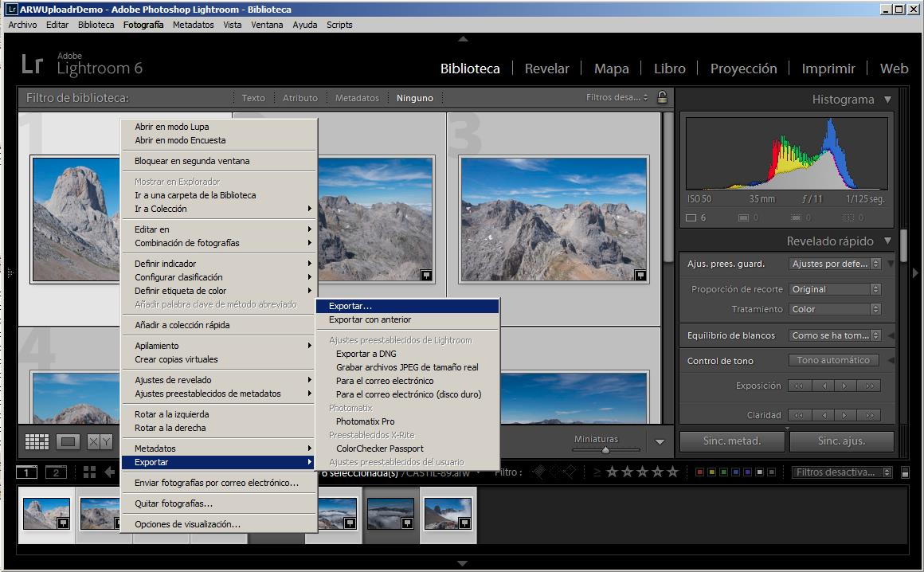Toggle yellow color label filter

coord(712,472)
